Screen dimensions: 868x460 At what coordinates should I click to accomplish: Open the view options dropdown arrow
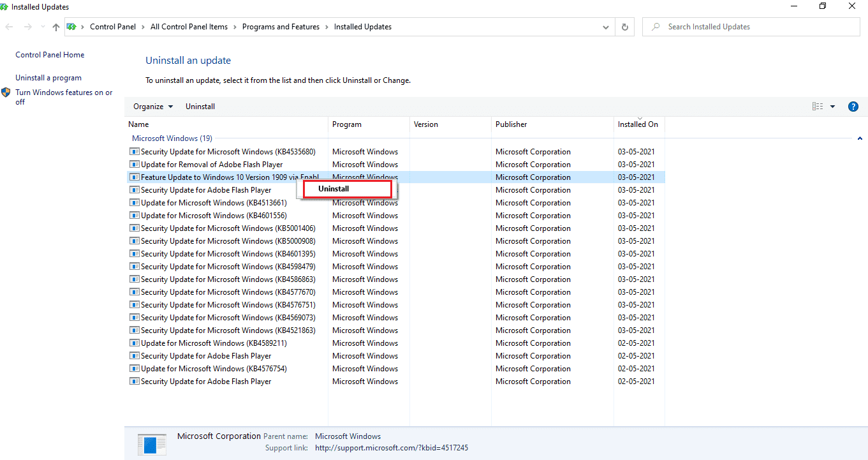click(832, 106)
